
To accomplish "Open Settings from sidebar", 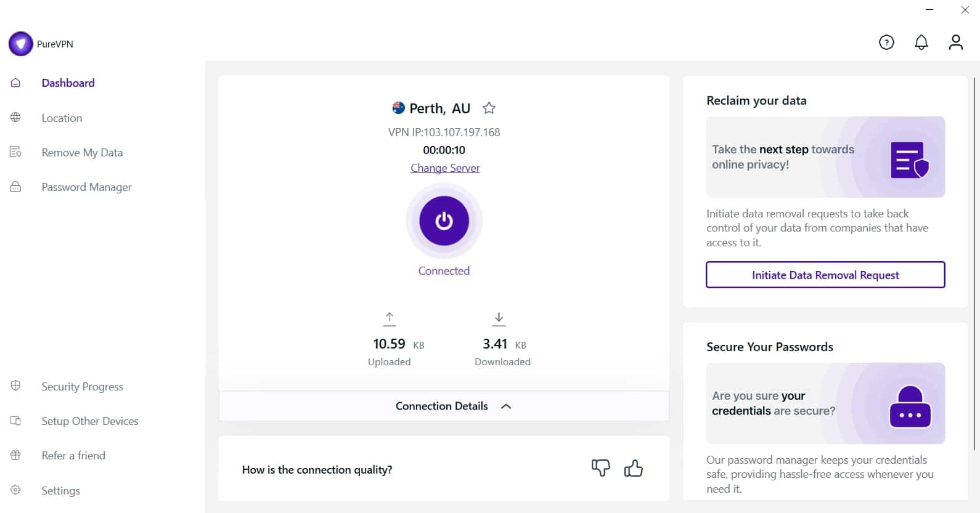I will (60, 491).
